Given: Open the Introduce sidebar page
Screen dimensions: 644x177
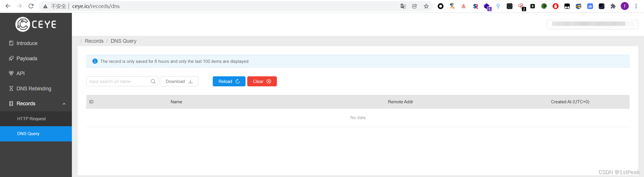Looking at the screenshot, I should tap(27, 43).
